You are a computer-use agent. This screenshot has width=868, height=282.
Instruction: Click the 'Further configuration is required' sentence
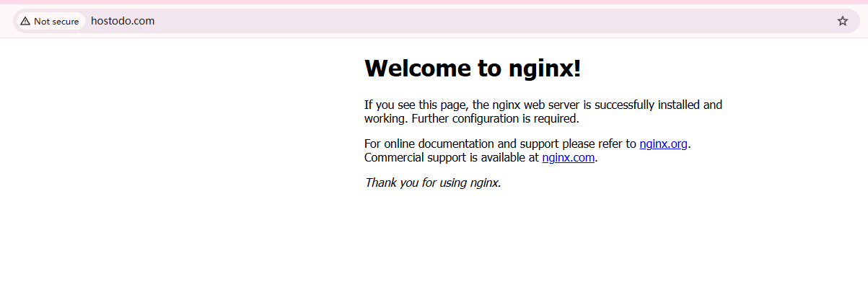coord(495,118)
